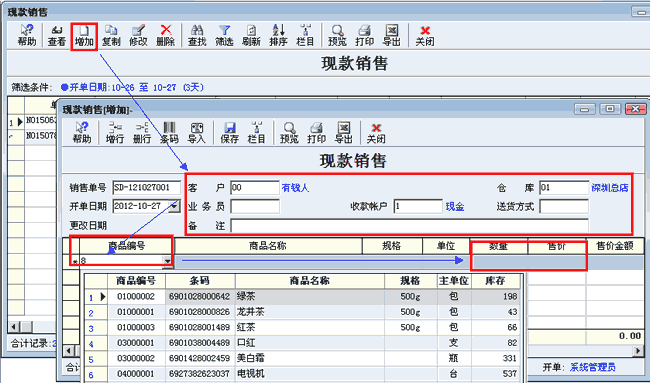Click 增行 icon in add dialog
This screenshot has width=650, height=383.
coord(115,133)
